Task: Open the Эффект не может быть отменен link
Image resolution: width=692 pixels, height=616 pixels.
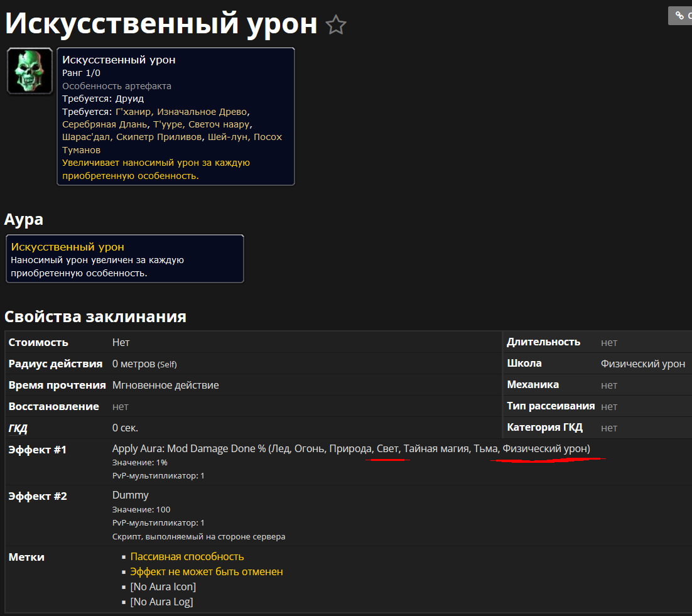Action: click(x=206, y=572)
